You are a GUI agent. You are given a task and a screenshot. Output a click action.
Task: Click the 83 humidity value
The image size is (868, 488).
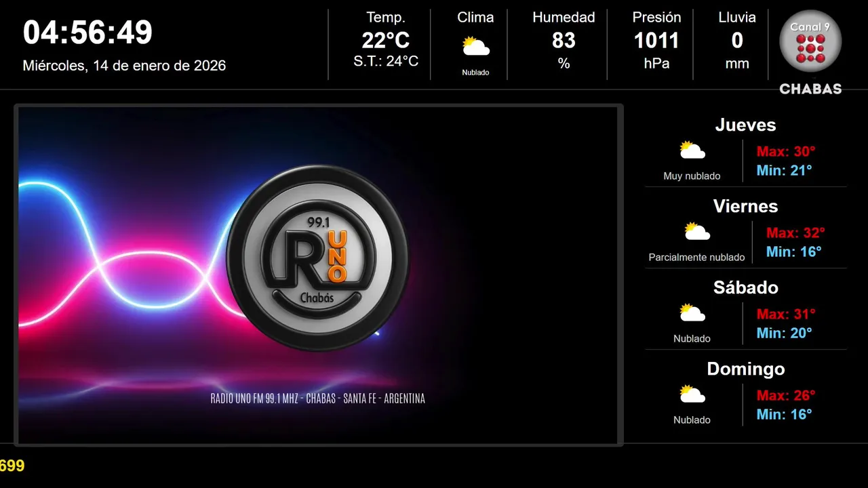[x=564, y=41]
